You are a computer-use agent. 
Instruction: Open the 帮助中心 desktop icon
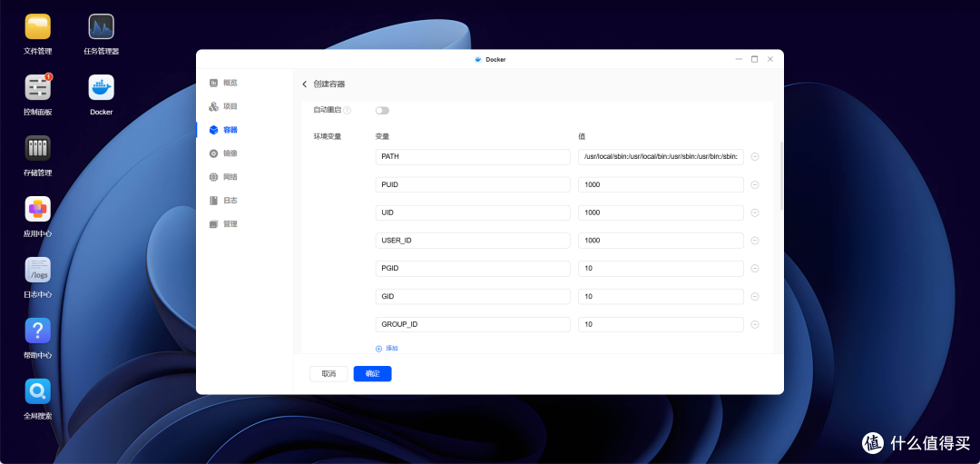pyautogui.click(x=37, y=331)
